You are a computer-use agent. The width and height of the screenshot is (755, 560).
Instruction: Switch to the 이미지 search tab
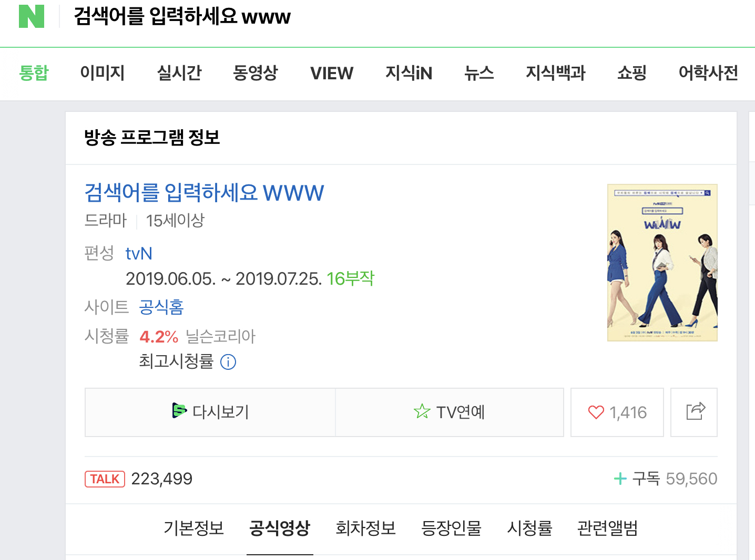103,73
